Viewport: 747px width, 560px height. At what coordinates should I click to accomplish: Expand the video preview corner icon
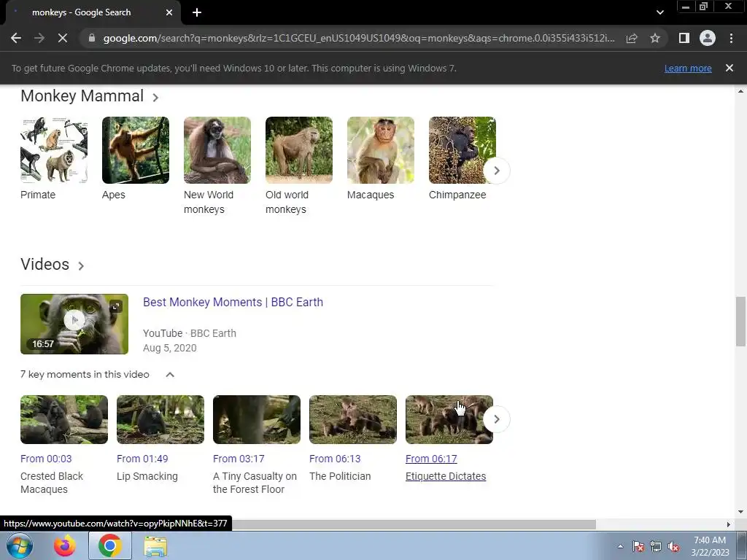[x=116, y=306]
